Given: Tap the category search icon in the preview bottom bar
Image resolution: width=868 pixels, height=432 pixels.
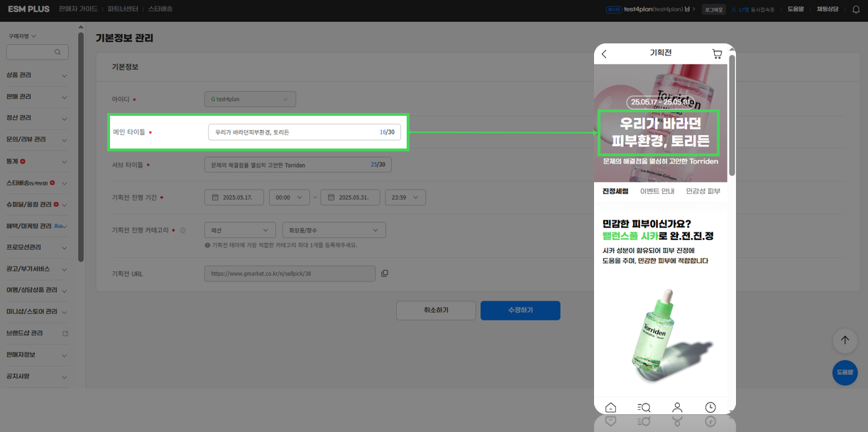Looking at the screenshot, I should pyautogui.click(x=644, y=407).
